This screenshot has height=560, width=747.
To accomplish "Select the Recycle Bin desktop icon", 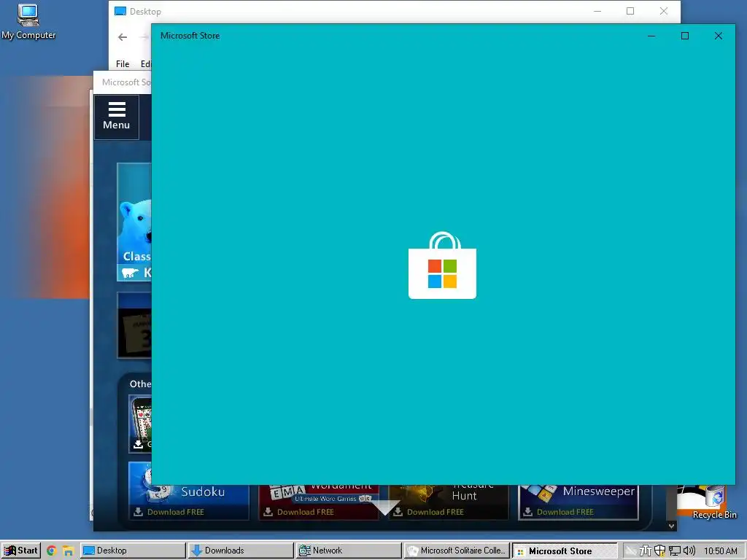I will (x=713, y=502).
